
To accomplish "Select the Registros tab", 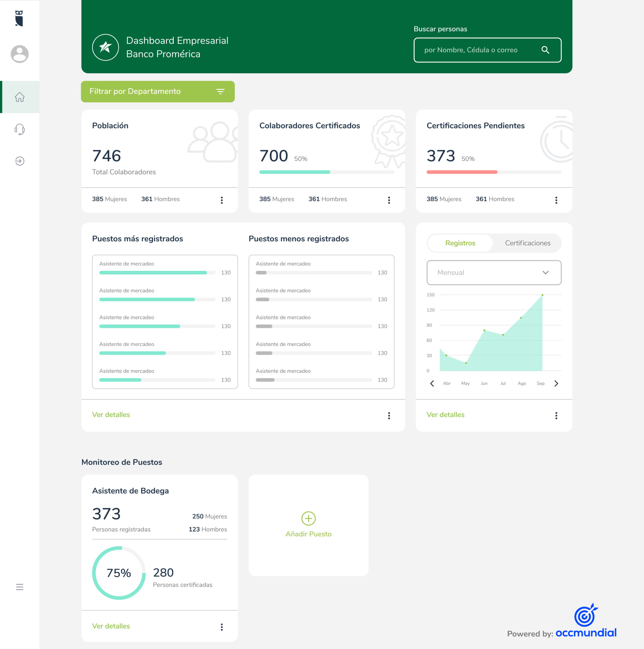I will point(460,243).
